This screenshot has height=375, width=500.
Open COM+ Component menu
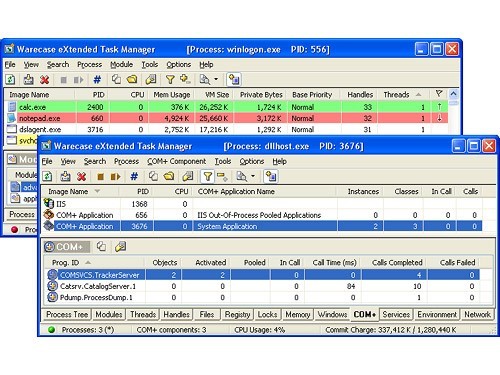(177, 161)
